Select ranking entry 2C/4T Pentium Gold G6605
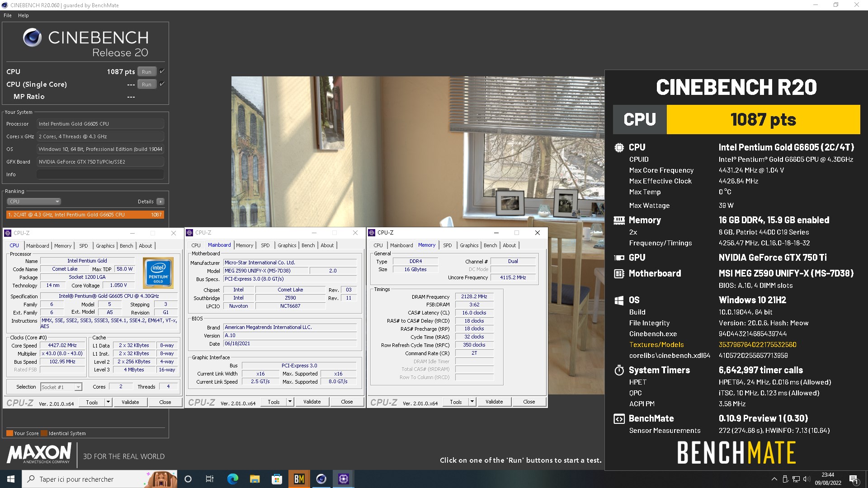868x488 pixels. click(x=85, y=215)
